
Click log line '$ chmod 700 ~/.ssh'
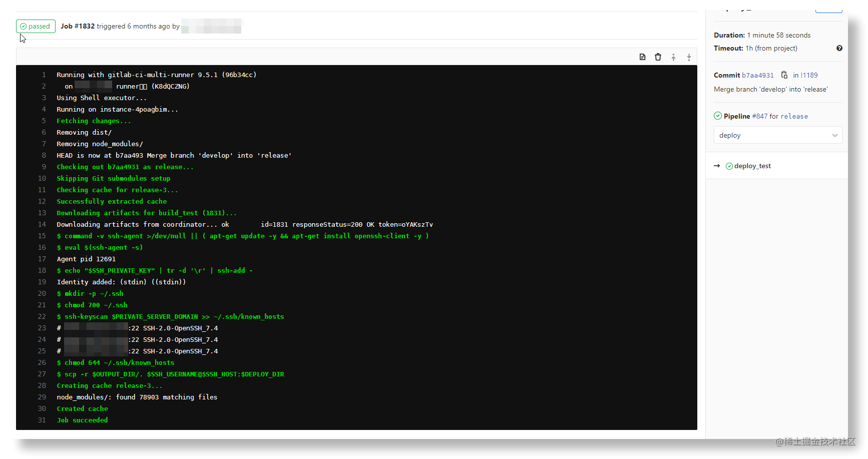tap(92, 305)
